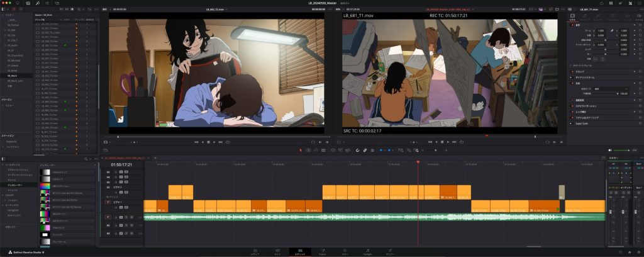This screenshot has width=644, height=257.
Task: Switch to the Fairlight page tab
Action: (x=367, y=252)
